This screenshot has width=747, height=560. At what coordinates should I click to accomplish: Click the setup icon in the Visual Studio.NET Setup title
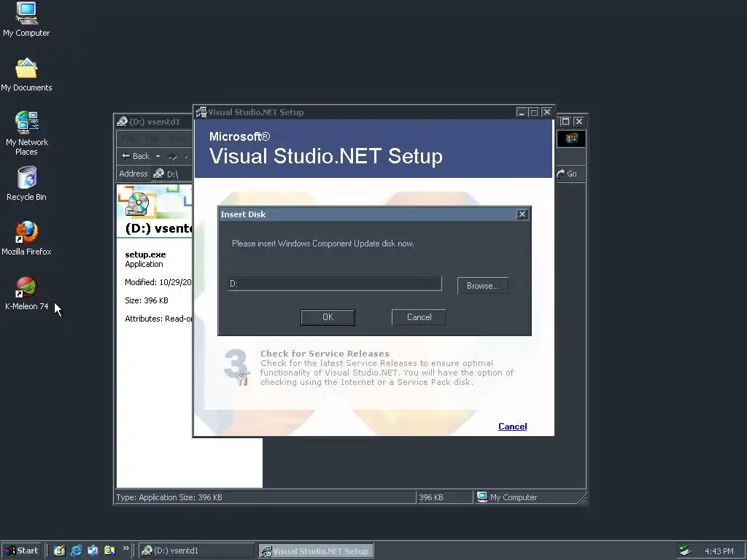(201, 112)
